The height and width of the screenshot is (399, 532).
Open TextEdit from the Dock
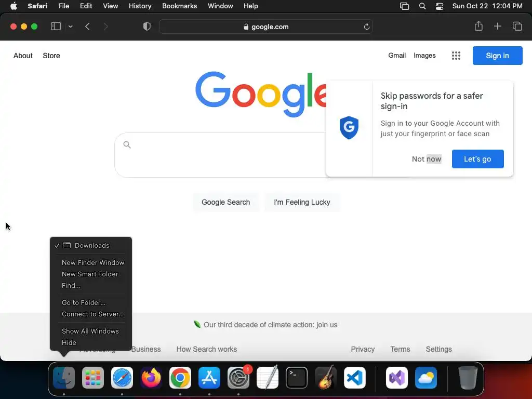(268, 378)
